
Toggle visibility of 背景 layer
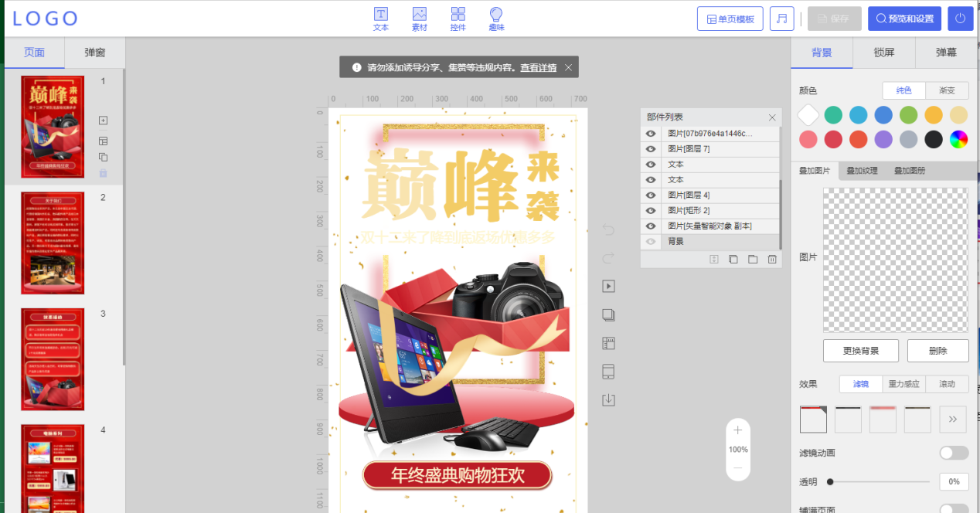651,242
